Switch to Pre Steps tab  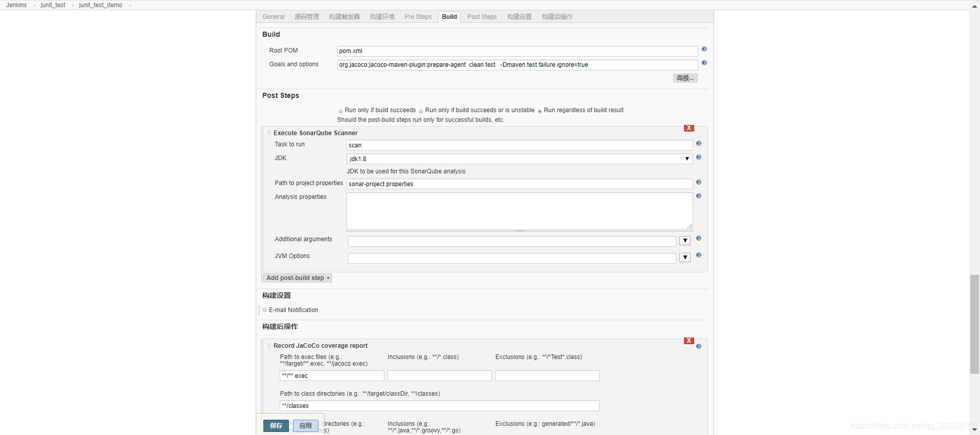click(418, 17)
